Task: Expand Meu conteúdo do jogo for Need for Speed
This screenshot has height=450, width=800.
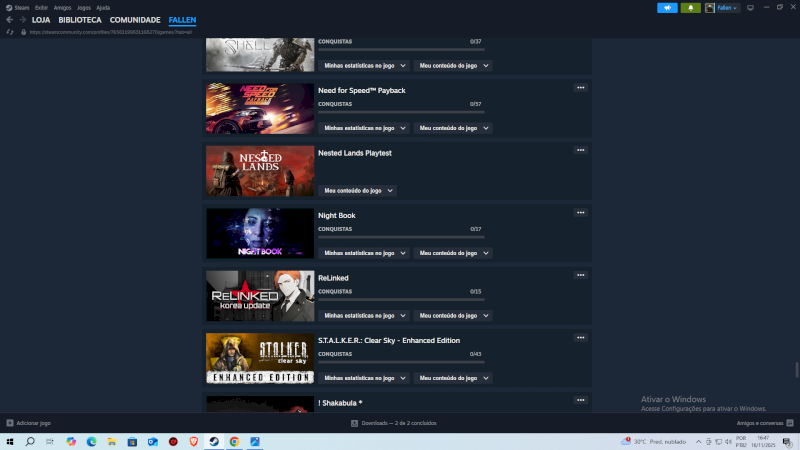Action: [x=453, y=128]
